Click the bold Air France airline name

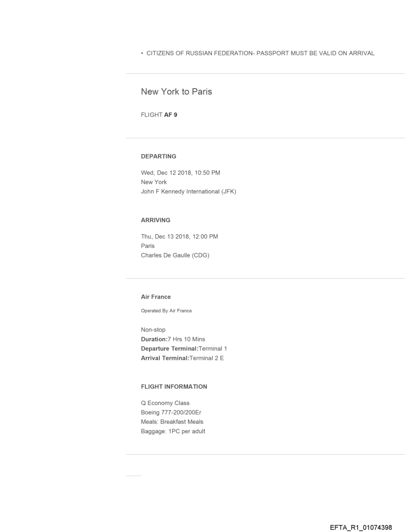point(156,297)
